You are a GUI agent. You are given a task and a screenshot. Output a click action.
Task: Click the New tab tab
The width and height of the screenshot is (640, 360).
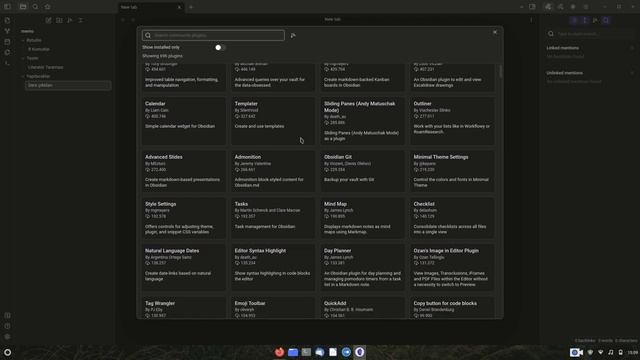click(x=150, y=7)
